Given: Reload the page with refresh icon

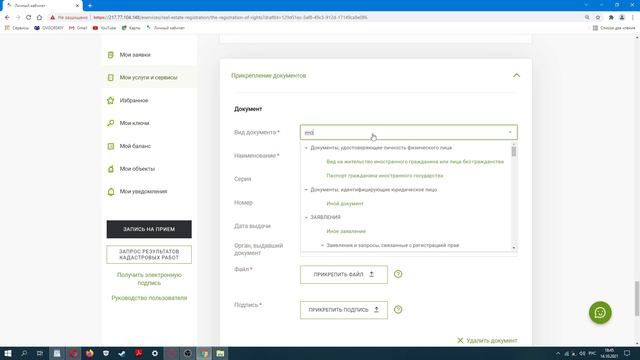Looking at the screenshot, I should [x=29, y=18].
